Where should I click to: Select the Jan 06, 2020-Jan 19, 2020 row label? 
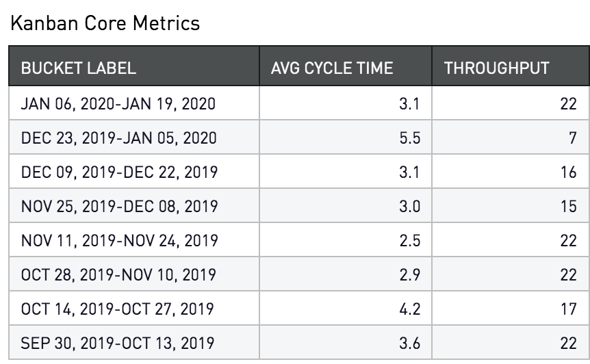(x=118, y=104)
